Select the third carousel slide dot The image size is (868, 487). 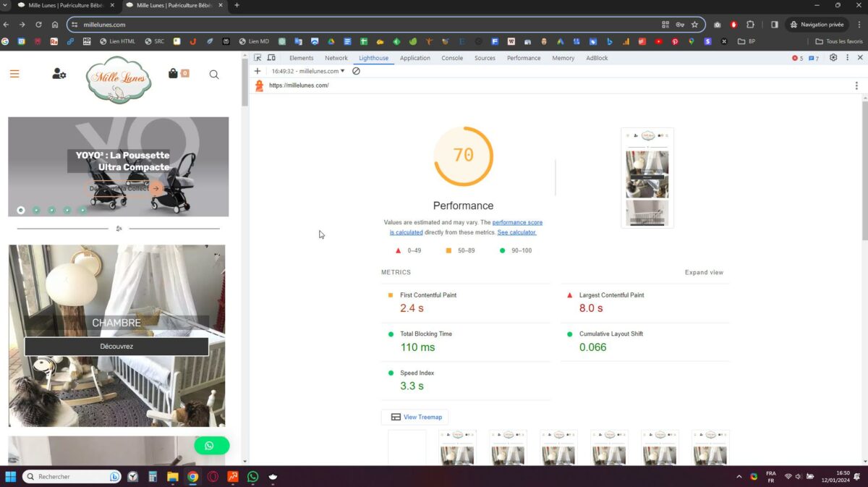point(52,210)
